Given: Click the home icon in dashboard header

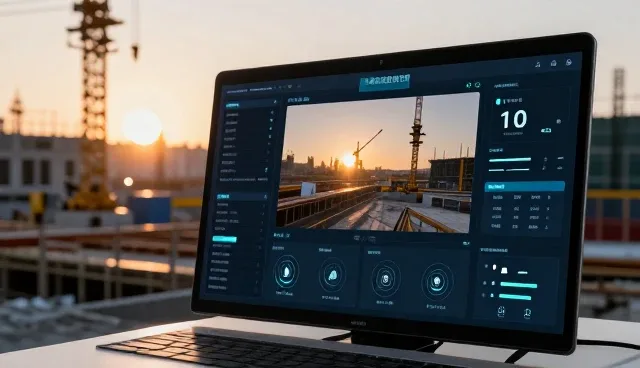Looking at the screenshot, I should click(553, 63).
